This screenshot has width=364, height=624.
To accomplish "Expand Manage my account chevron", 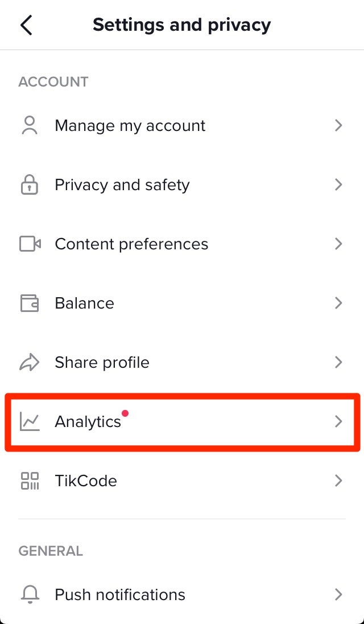I will pos(338,125).
